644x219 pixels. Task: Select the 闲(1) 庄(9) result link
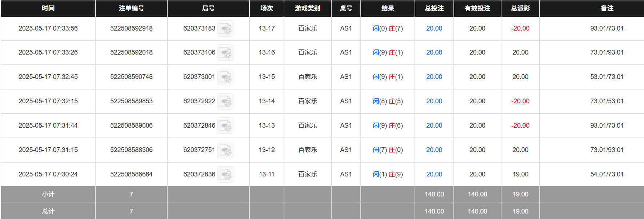[388, 174]
